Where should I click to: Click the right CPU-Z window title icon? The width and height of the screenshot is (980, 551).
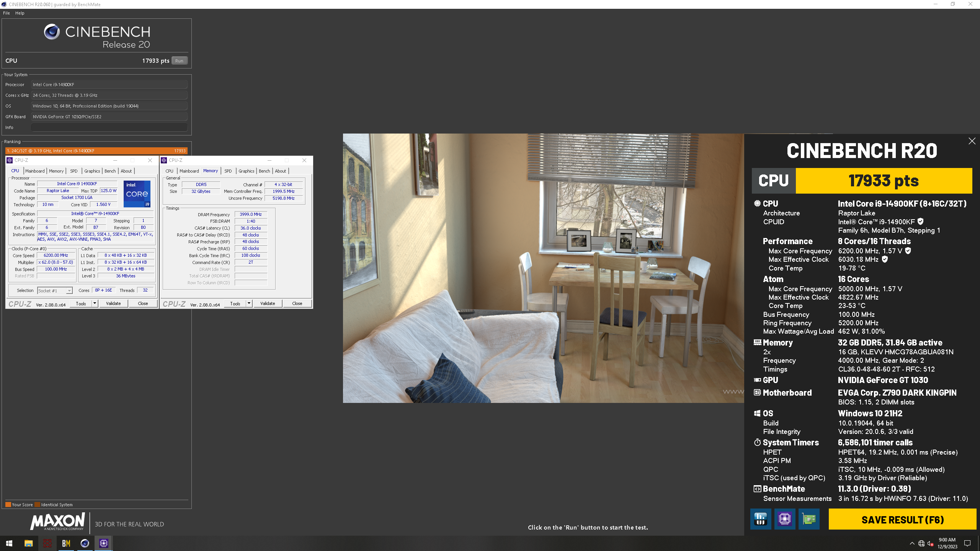[164, 160]
